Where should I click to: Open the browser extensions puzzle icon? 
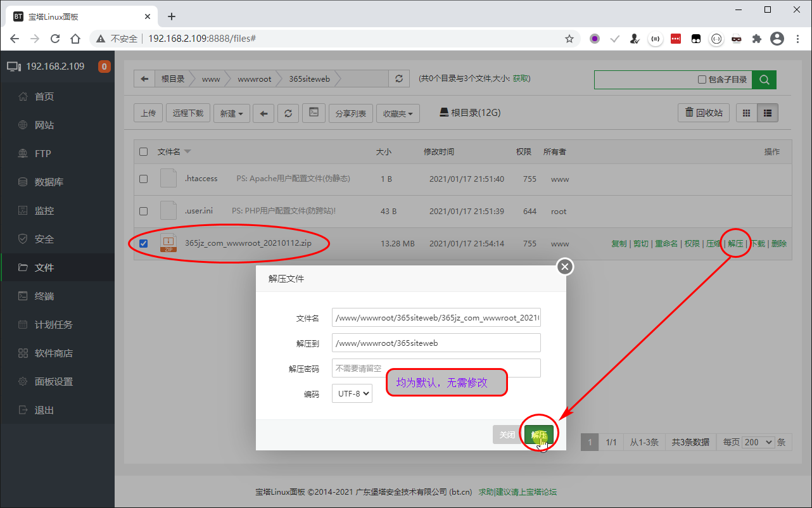(756, 39)
